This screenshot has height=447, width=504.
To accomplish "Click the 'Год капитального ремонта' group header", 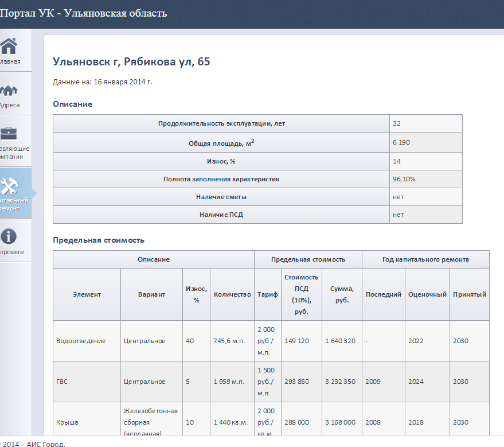I will 425,259.
